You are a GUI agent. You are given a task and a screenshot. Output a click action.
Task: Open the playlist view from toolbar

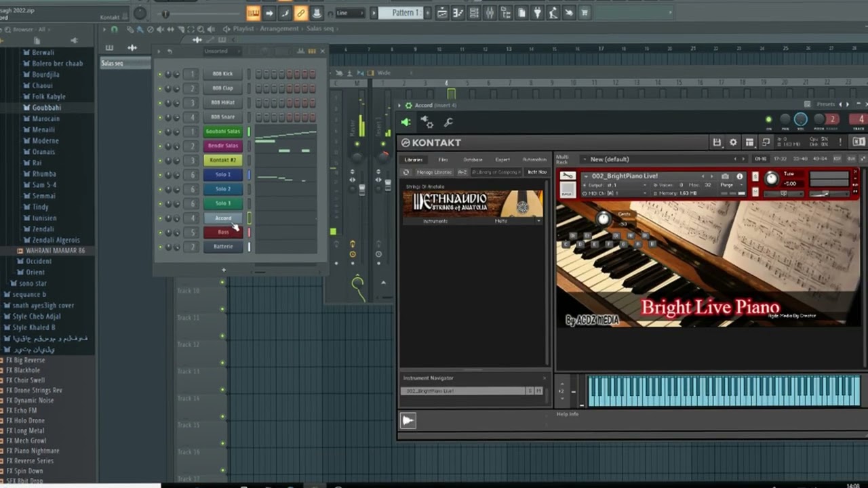point(442,13)
